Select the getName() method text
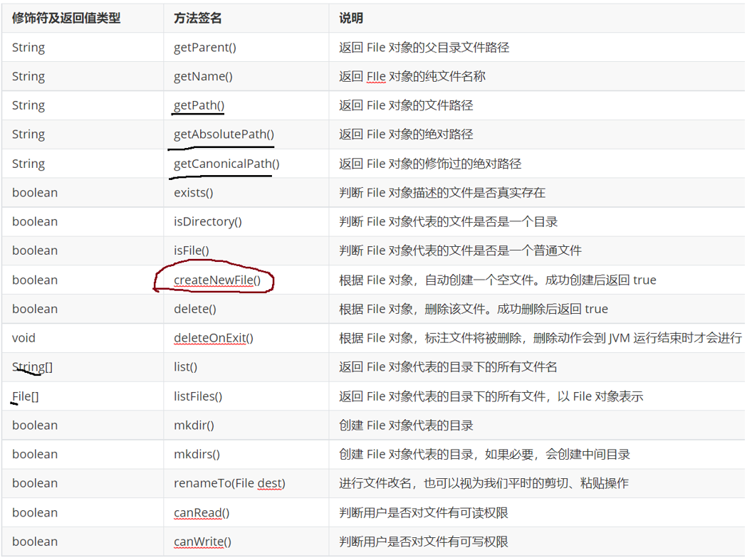 pos(203,77)
